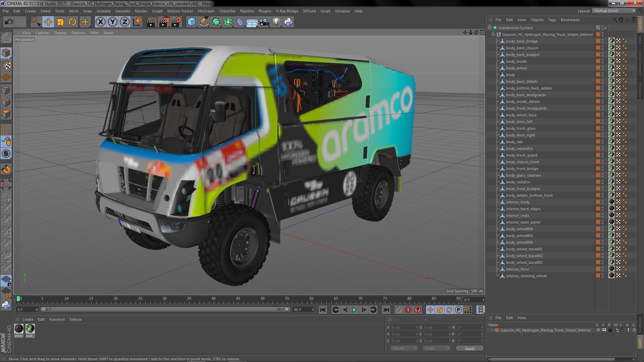
Task: Open the Takes side tab
Action: 640,40
